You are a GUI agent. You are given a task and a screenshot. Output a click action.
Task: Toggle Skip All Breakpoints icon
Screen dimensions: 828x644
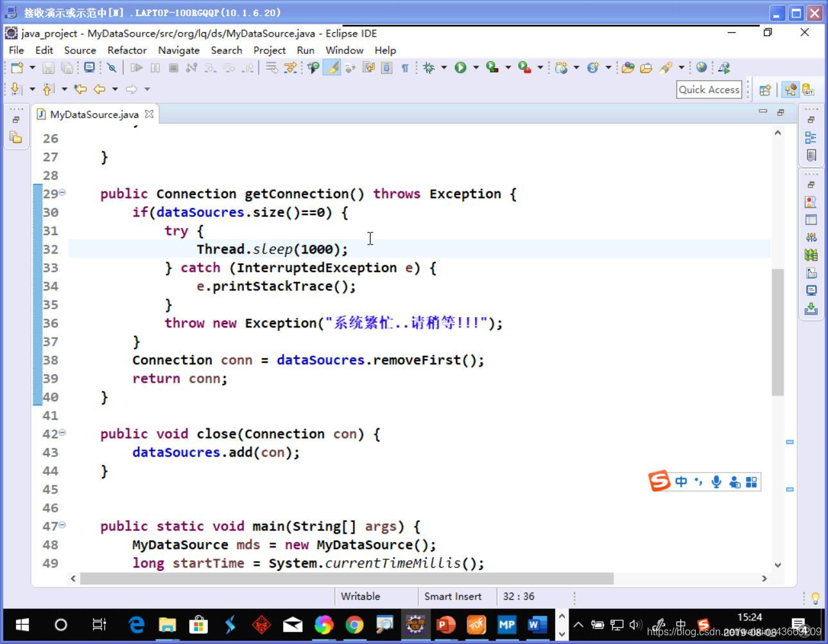[x=112, y=67]
